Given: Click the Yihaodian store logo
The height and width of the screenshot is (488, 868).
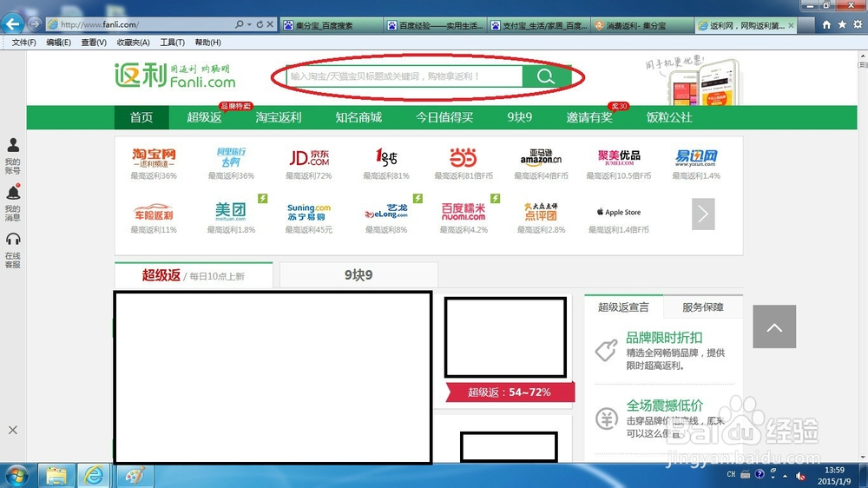Looking at the screenshot, I should (386, 157).
